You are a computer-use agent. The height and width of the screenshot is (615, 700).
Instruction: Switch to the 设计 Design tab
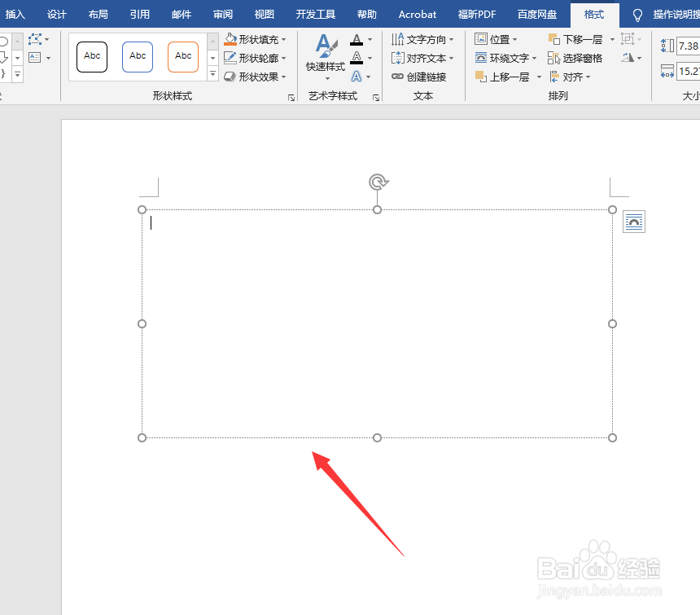[57, 15]
